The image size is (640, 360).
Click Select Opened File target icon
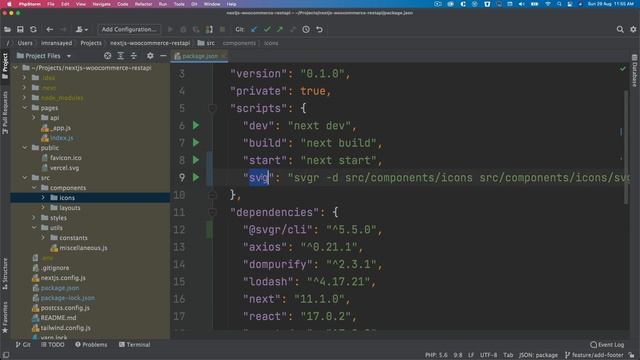107,56
